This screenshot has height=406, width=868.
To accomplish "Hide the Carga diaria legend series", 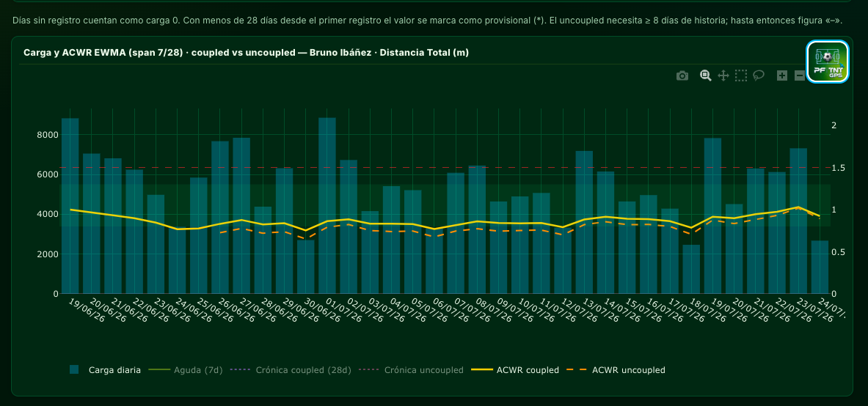I will pyautogui.click(x=105, y=370).
